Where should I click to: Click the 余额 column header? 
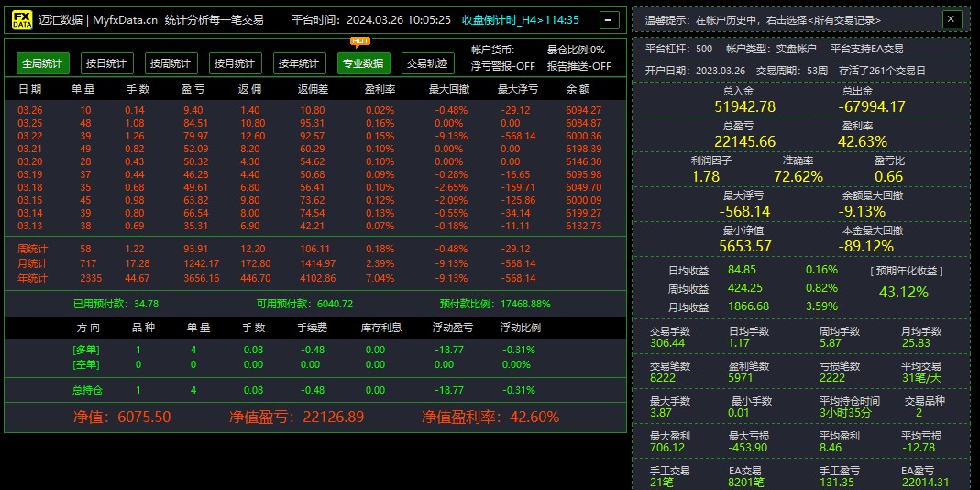(x=578, y=90)
